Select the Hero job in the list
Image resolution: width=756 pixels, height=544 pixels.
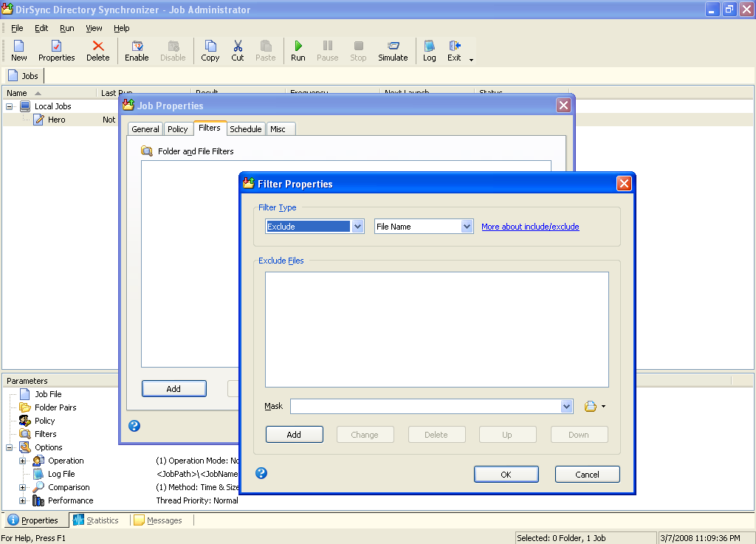point(56,120)
